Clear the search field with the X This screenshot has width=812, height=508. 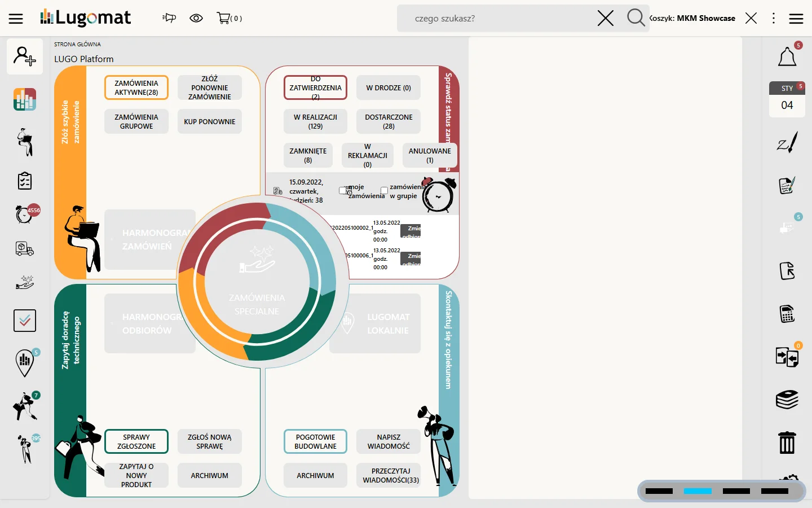pyautogui.click(x=606, y=18)
